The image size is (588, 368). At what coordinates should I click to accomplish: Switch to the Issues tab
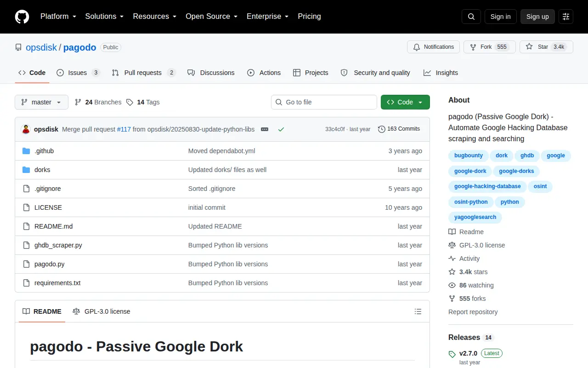coord(78,73)
